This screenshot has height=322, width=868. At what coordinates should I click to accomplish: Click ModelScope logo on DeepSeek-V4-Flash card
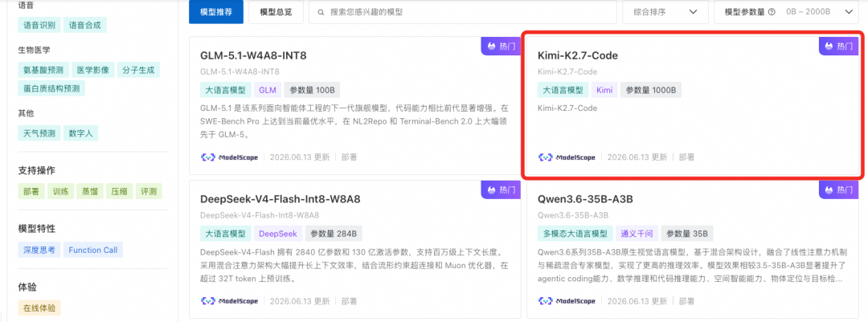(x=229, y=301)
